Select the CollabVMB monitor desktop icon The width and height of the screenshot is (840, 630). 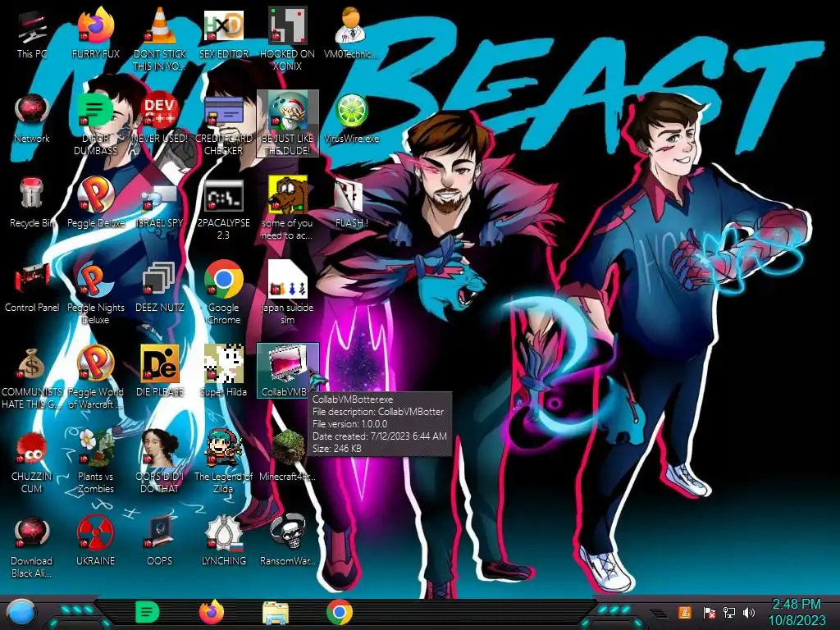(288, 372)
